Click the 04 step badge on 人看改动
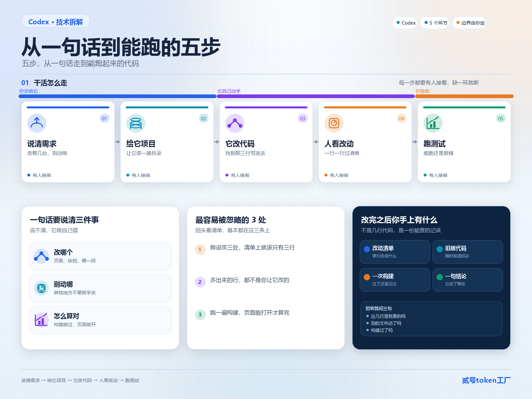Viewport: 532px width, 399px height. tap(402, 118)
